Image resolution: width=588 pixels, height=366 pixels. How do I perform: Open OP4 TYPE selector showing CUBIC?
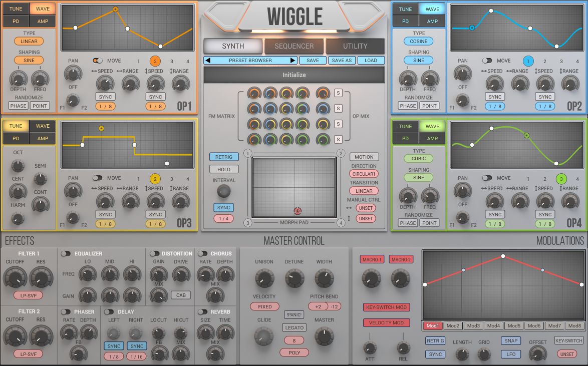click(419, 159)
